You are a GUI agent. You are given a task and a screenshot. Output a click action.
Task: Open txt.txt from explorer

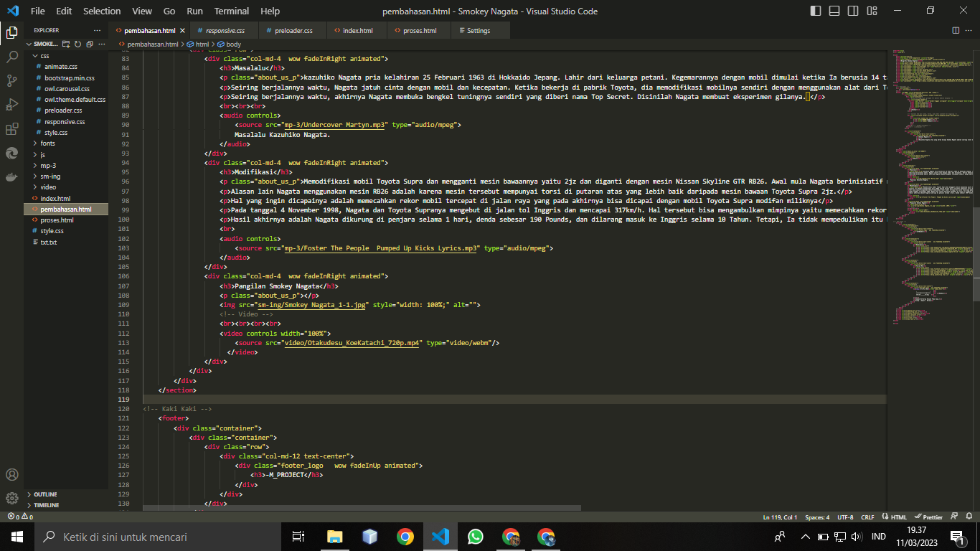pyautogui.click(x=48, y=242)
